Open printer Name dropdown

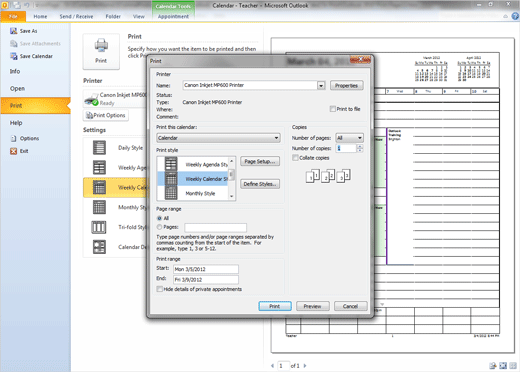321,85
